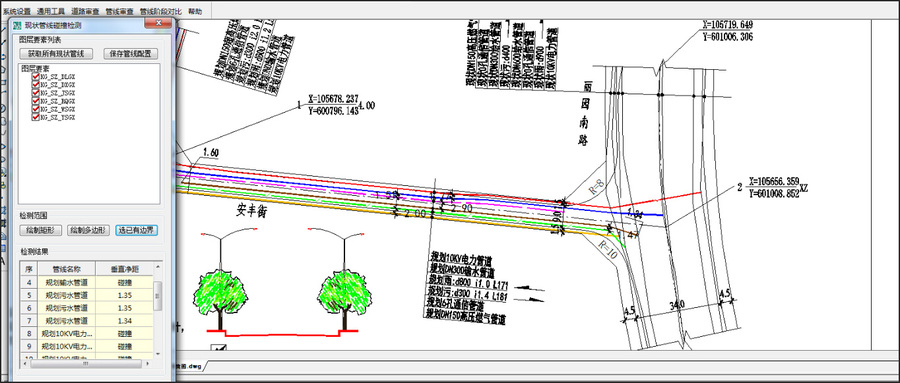Click results table horizontal scrollbar left arrow
900x383 pixels.
25,363
